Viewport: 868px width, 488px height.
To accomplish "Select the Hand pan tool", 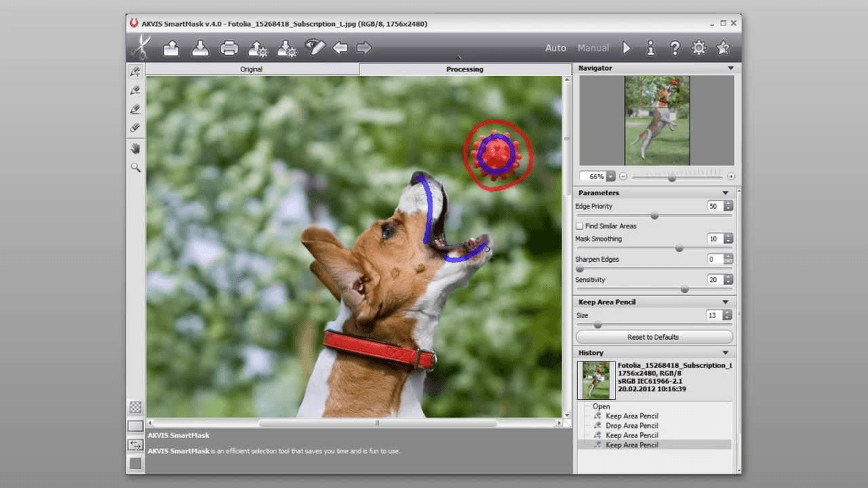I will [135, 148].
